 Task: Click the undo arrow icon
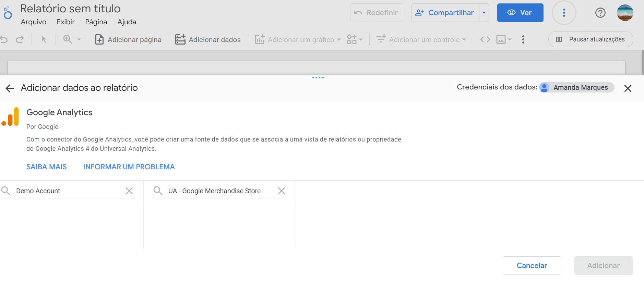(4, 40)
